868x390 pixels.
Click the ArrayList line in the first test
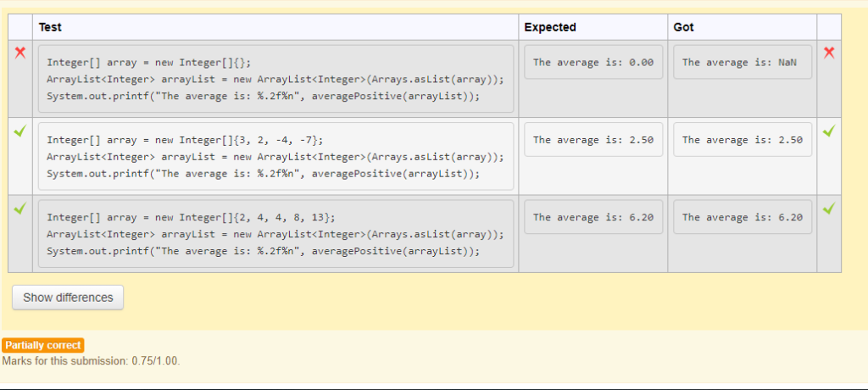coord(275,79)
